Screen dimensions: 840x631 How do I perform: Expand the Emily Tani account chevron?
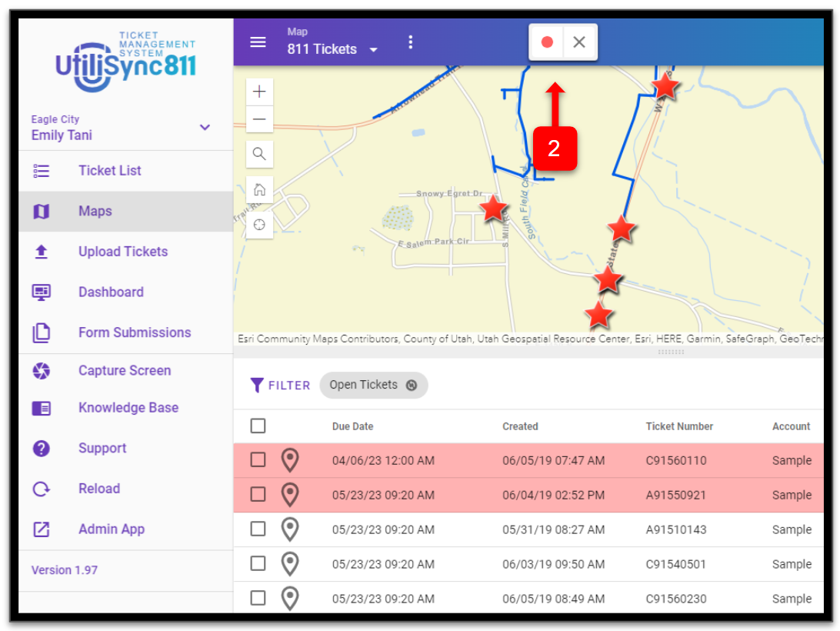(205, 128)
